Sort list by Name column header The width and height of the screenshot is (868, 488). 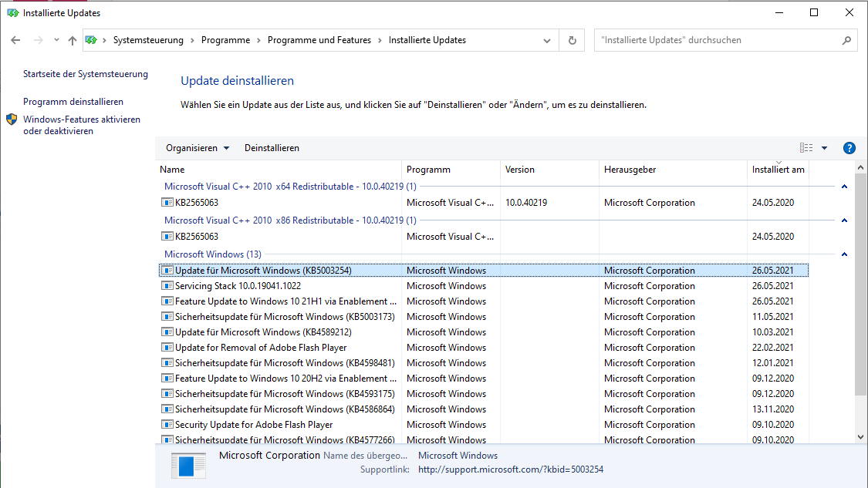(x=279, y=170)
